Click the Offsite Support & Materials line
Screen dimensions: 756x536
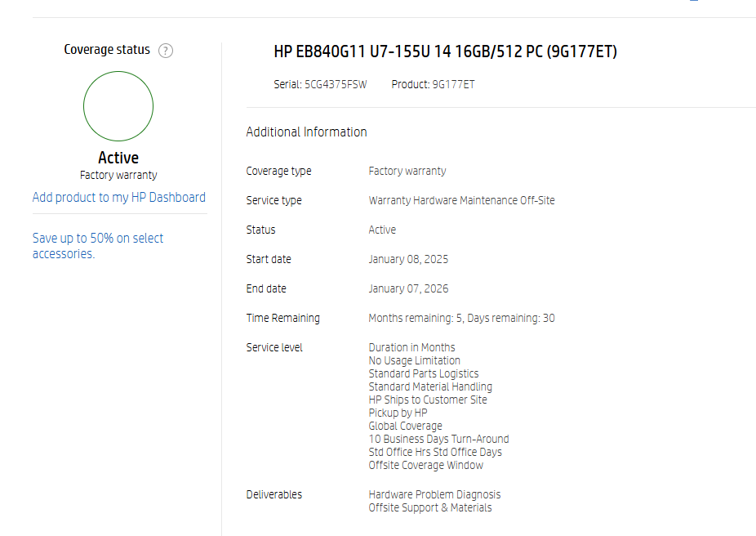tap(430, 507)
